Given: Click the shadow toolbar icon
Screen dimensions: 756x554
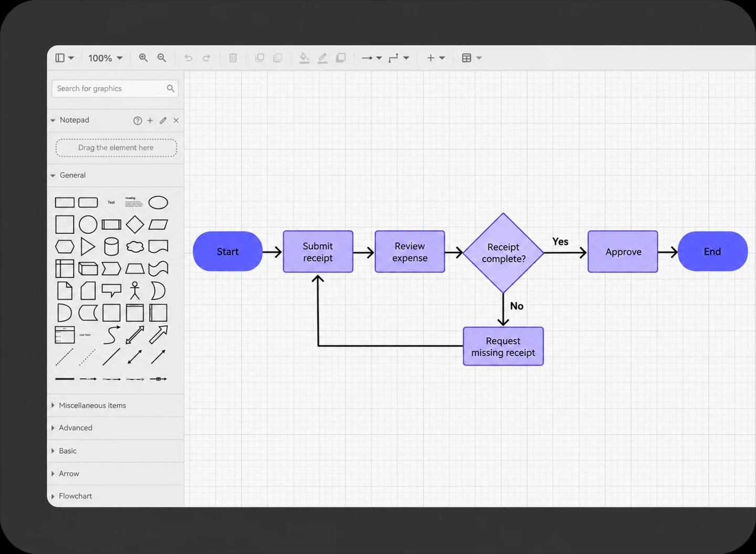Looking at the screenshot, I should click(x=341, y=58).
